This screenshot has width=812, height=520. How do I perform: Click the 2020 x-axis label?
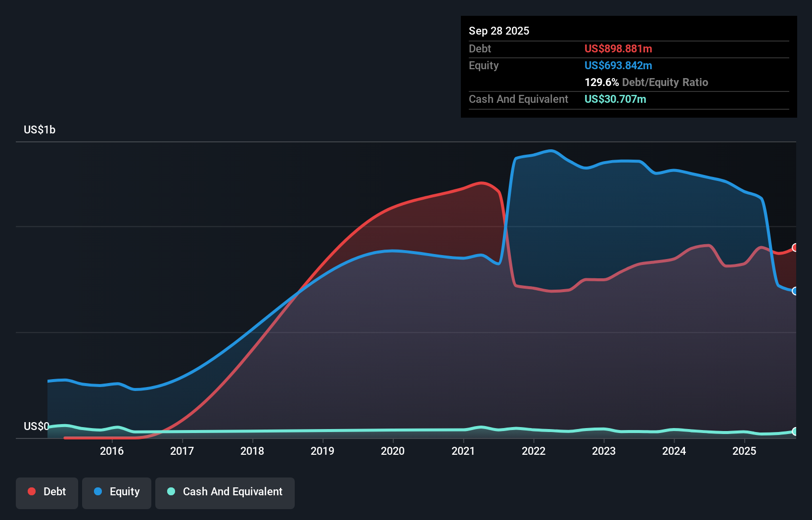[393, 451]
